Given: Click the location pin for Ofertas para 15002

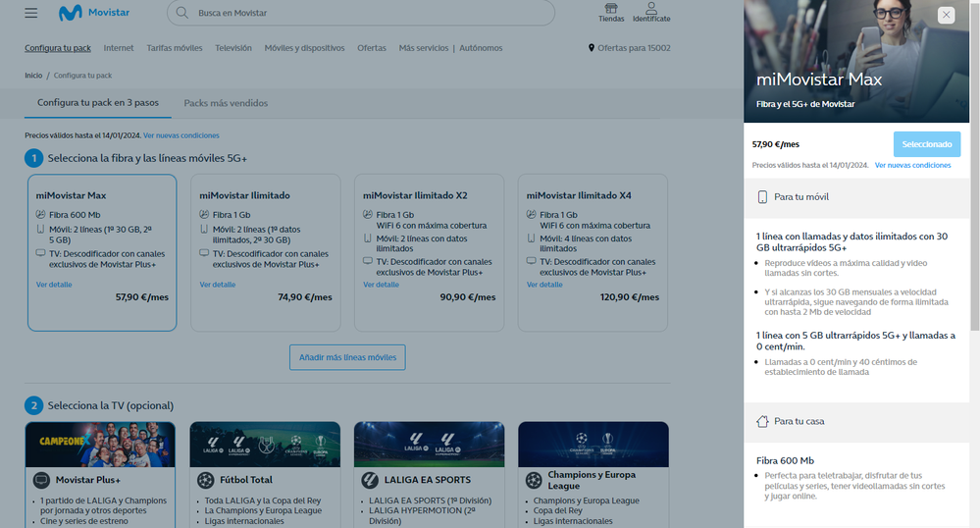Looking at the screenshot, I should pos(592,48).
